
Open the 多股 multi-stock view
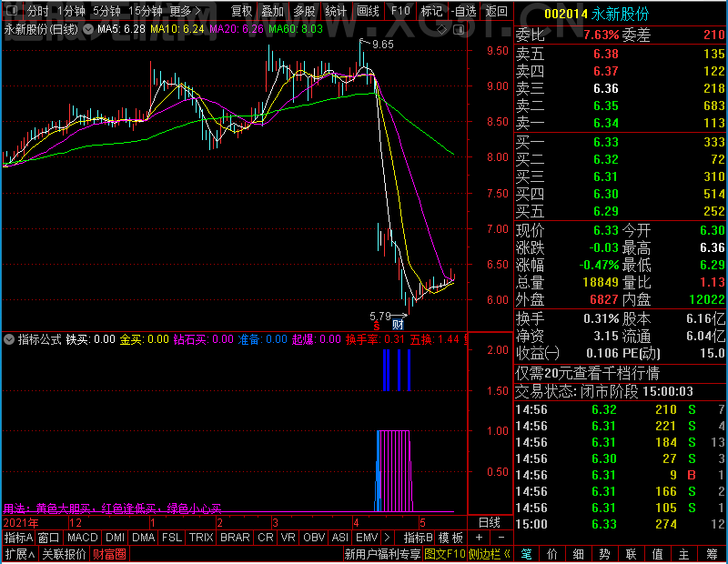[304, 11]
